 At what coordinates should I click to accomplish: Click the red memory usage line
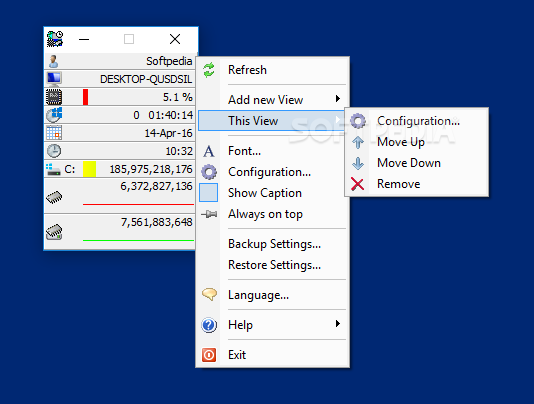coord(138,204)
